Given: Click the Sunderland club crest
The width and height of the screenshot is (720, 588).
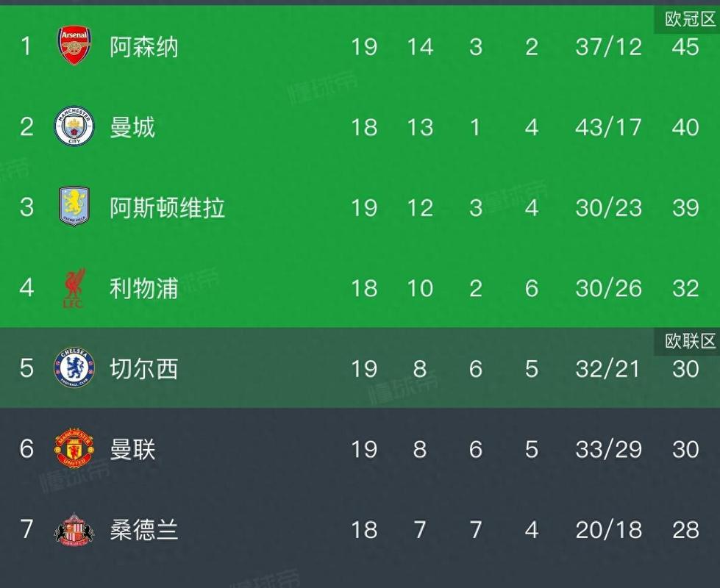Looking at the screenshot, I should [x=74, y=529].
